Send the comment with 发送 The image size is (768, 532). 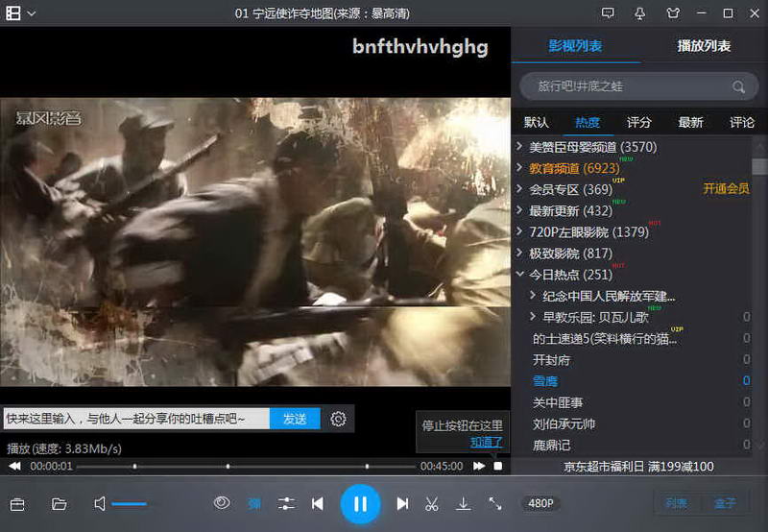click(295, 419)
